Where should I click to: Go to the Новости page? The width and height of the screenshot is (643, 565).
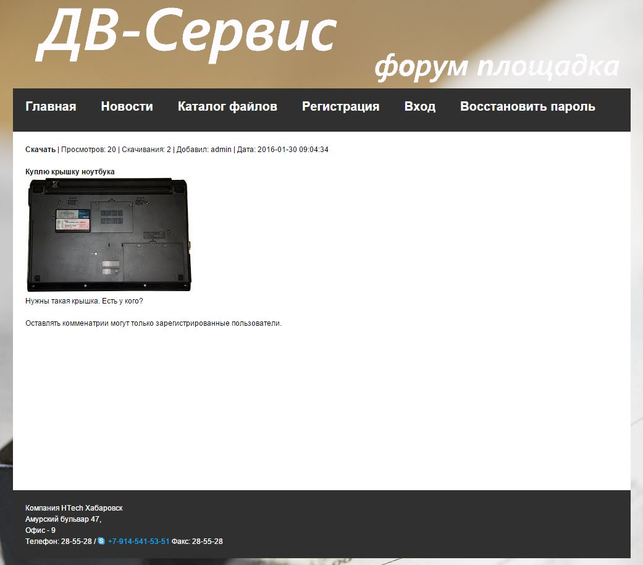point(127,107)
